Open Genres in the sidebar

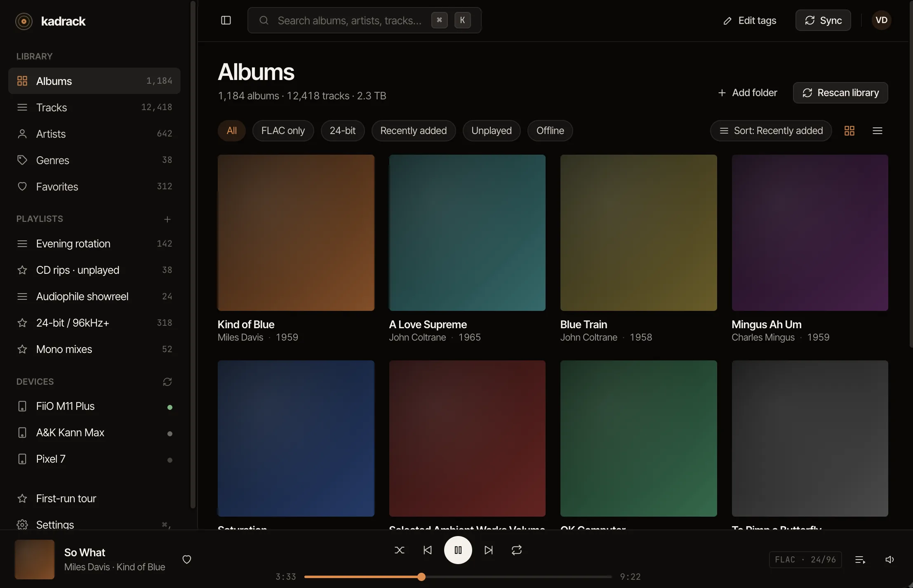(94, 160)
